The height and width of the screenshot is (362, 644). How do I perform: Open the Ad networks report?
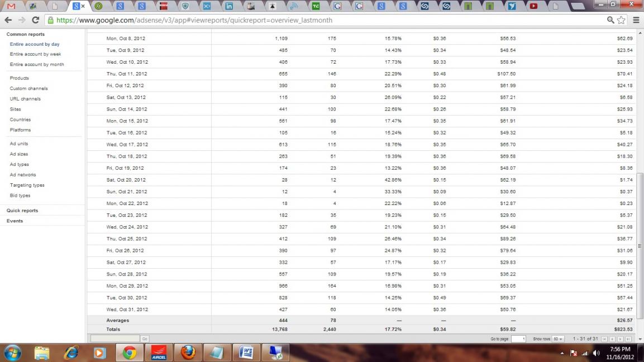(x=23, y=175)
